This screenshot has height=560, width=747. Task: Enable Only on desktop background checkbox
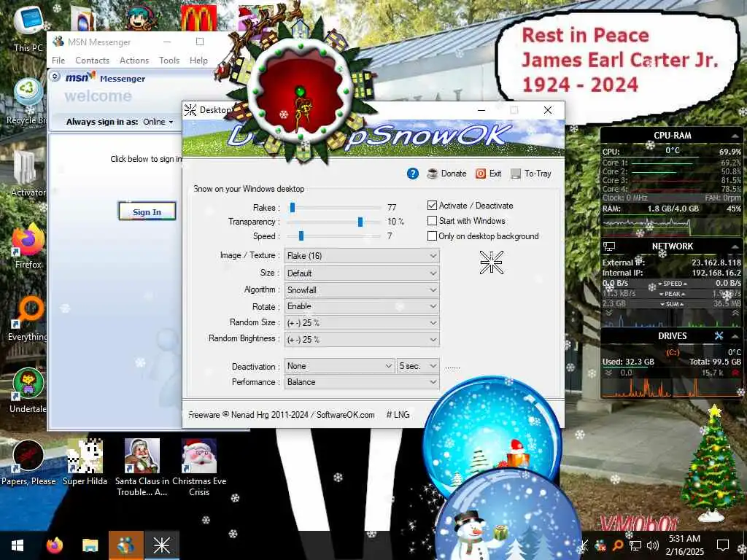click(x=432, y=236)
